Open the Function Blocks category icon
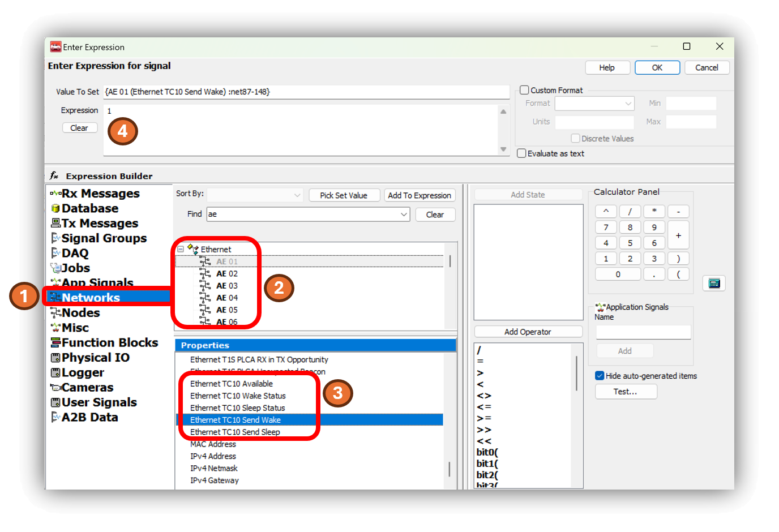The image size is (779, 532). pos(55,343)
